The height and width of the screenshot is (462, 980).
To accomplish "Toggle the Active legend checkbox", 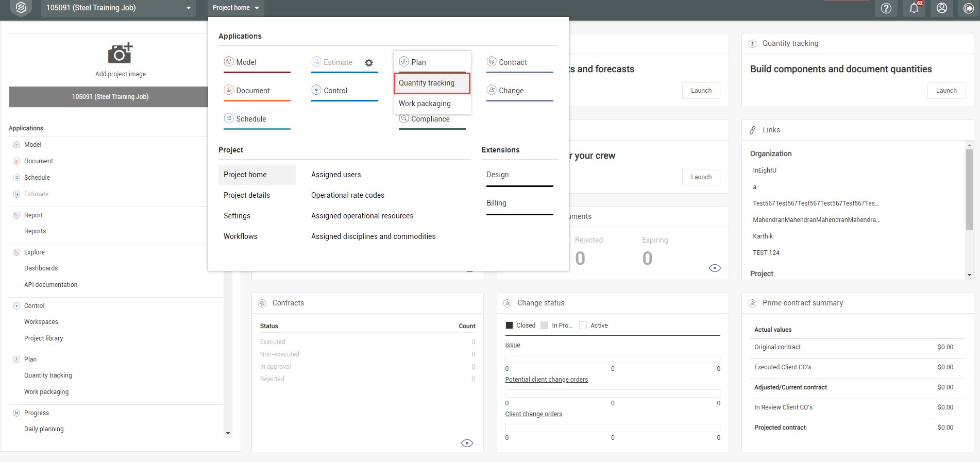I will (583, 326).
